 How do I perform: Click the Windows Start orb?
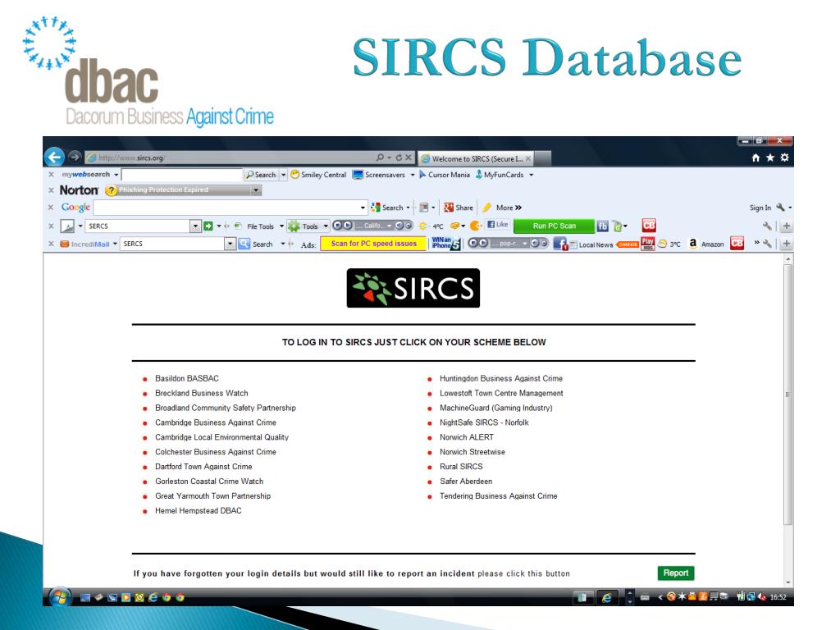[x=60, y=597]
